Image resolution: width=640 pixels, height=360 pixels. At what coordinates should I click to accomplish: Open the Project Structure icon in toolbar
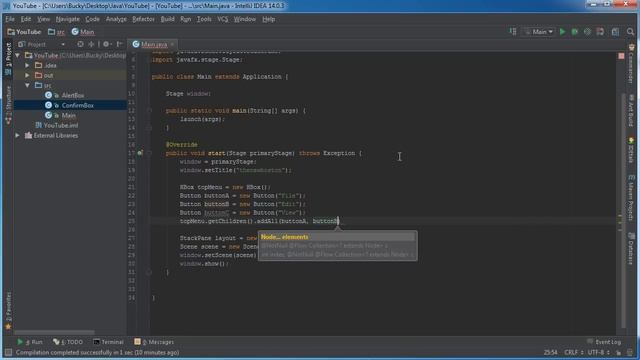click(615, 31)
